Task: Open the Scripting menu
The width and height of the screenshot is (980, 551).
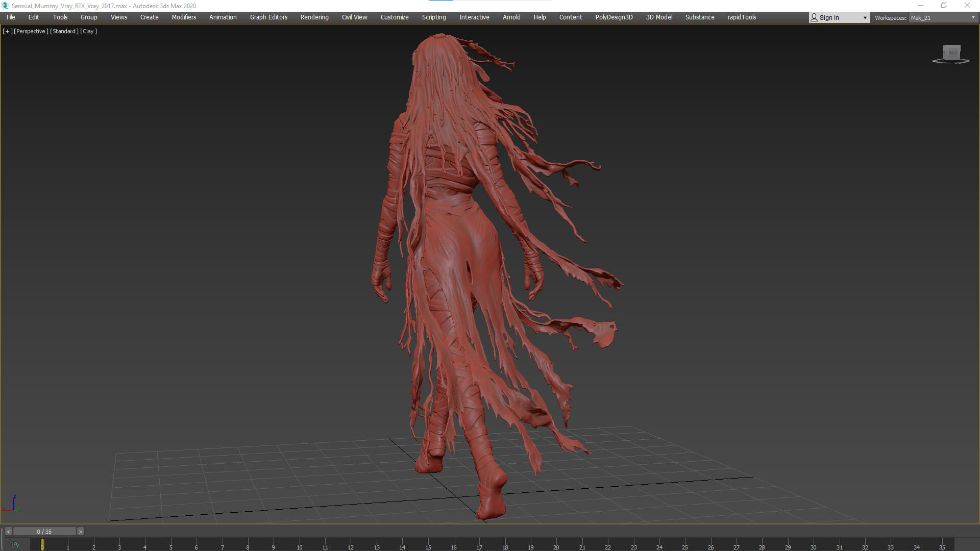Action: pyautogui.click(x=434, y=17)
